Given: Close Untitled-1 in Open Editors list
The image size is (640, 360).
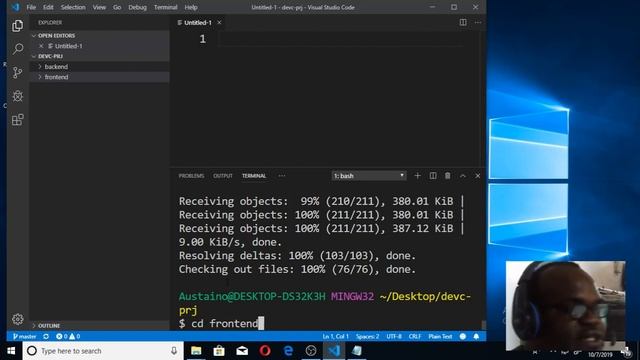Looking at the screenshot, I should point(41,46).
